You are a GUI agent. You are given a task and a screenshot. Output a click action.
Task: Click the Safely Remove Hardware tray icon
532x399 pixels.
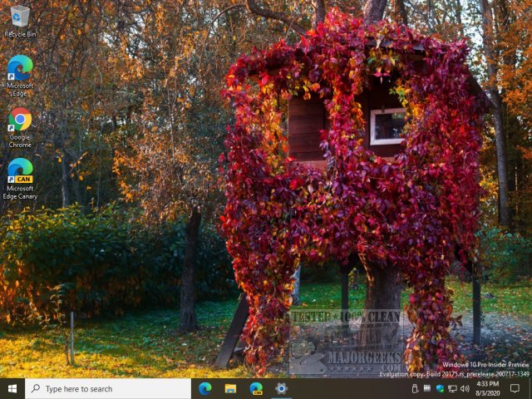pos(415,388)
